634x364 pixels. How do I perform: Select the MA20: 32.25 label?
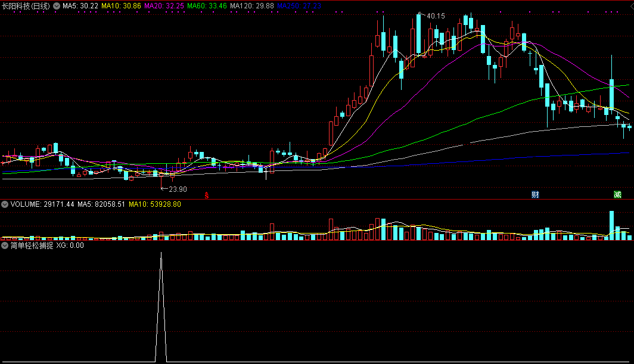[164, 6]
